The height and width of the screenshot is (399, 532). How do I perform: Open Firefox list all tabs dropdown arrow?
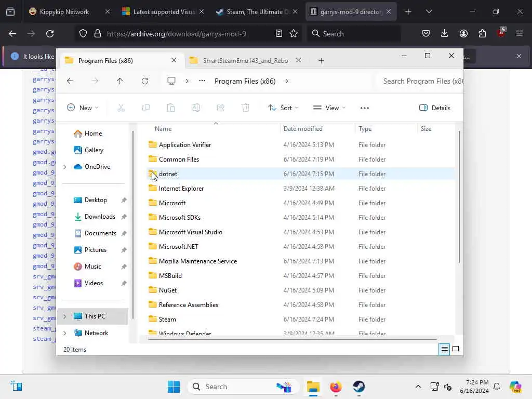[x=429, y=11]
